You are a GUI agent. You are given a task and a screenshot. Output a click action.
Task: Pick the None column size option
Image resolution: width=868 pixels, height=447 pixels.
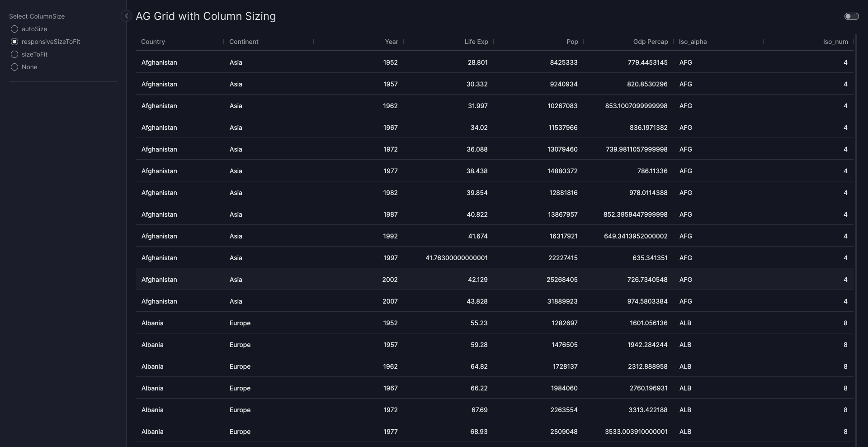pos(14,67)
